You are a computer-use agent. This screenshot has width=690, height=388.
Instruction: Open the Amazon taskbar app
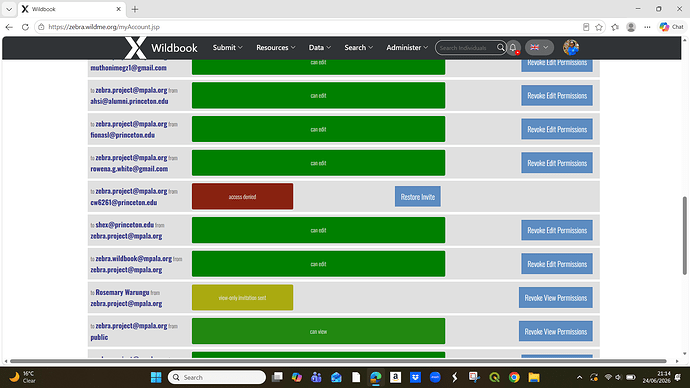point(395,377)
